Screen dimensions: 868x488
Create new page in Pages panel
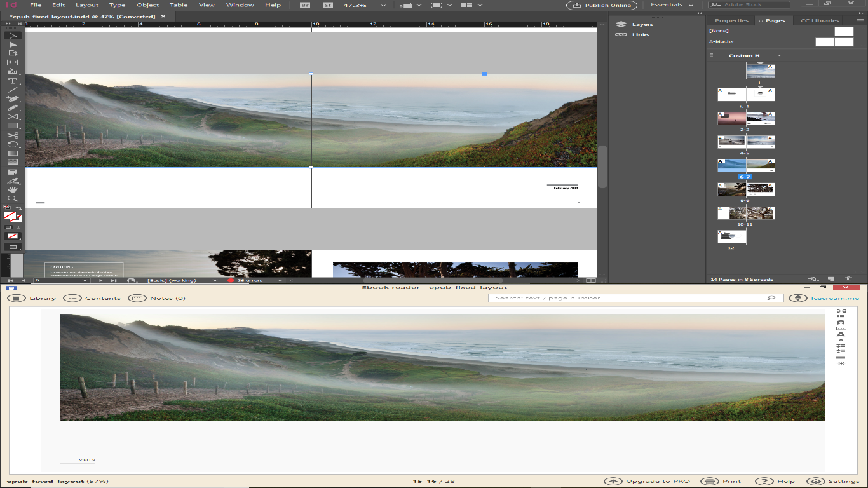tap(831, 279)
